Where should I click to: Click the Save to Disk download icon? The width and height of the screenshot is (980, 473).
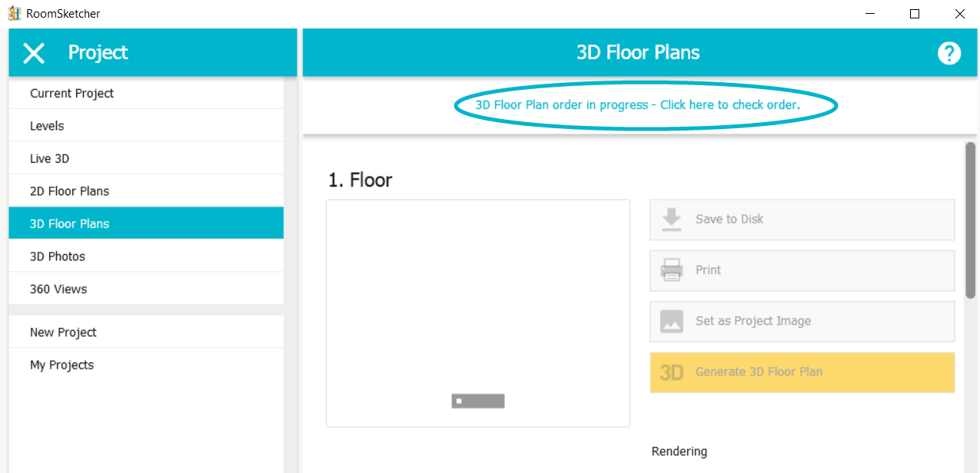(x=672, y=219)
